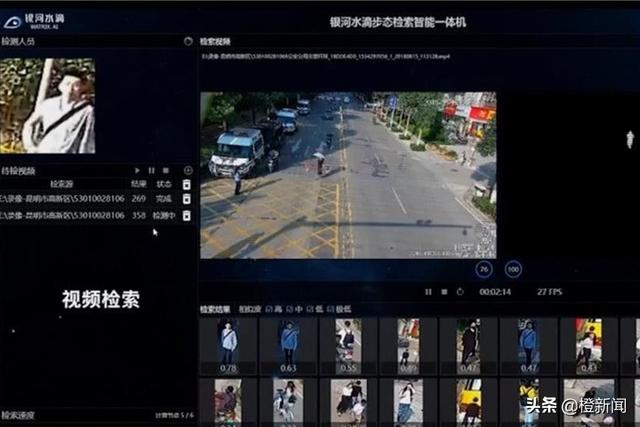Open the result thumbnail scoring 0.63
Image resolution: width=640 pixels, height=427 pixels.
pos(288,346)
